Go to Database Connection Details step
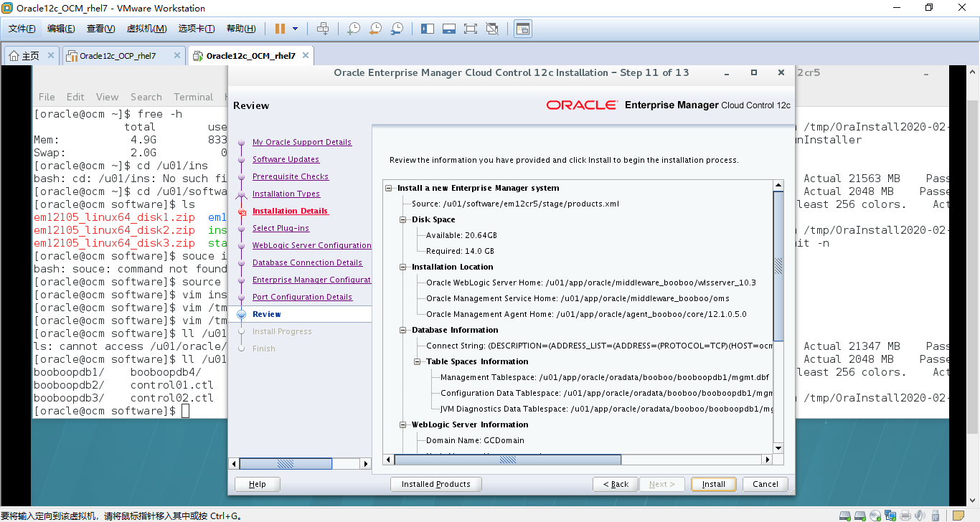This screenshot has height=522, width=980. click(x=308, y=262)
